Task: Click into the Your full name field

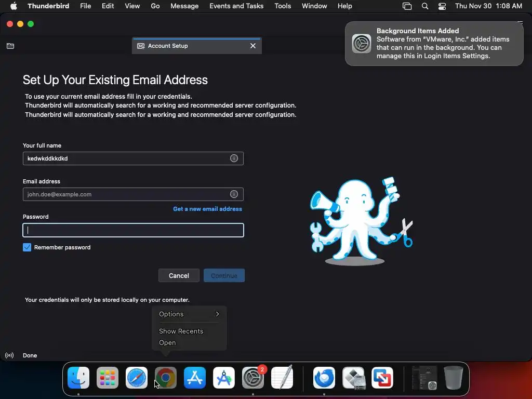Action: (x=133, y=158)
